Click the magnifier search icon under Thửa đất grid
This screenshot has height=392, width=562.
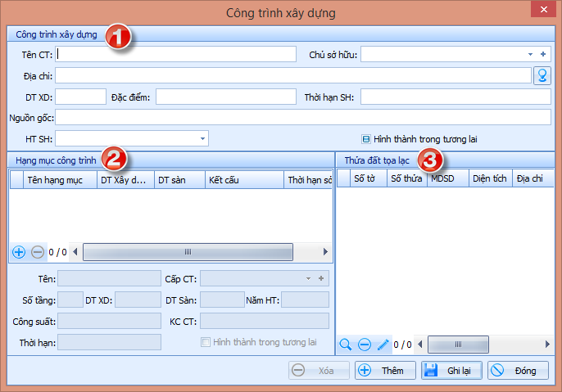pos(346,345)
